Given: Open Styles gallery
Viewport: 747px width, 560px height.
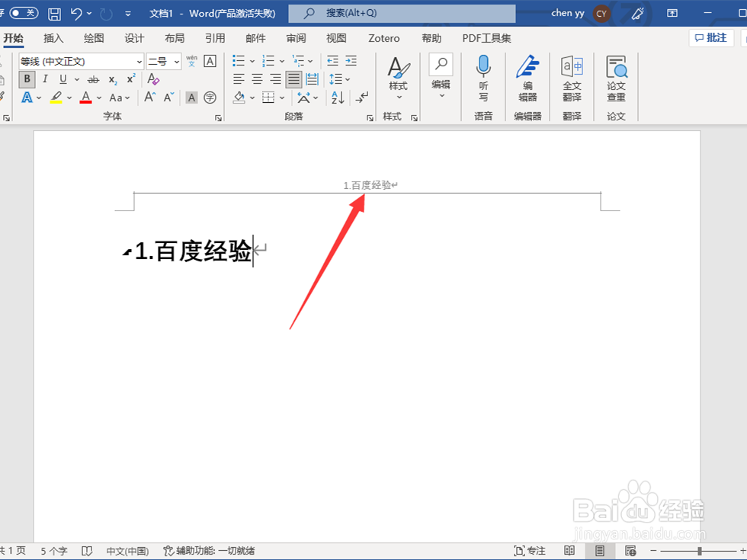Looking at the screenshot, I should click(x=398, y=78).
